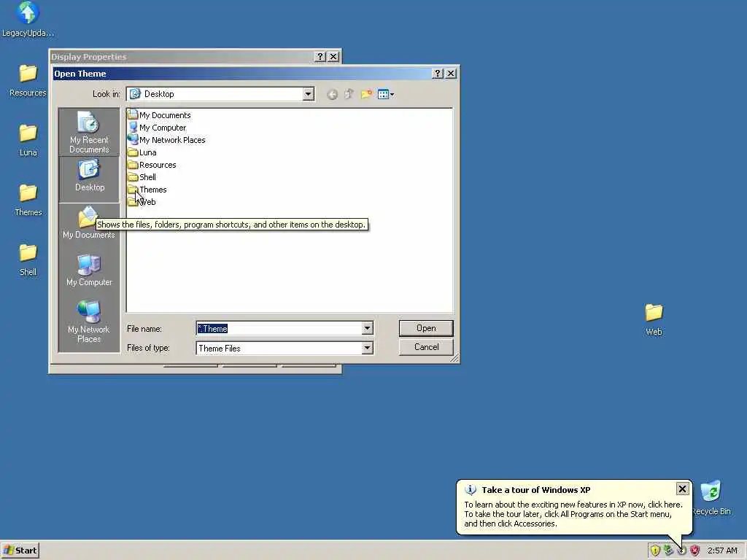Viewport: 747px width, 560px height.
Task: Select the Resources desktop folder
Action: pyautogui.click(x=28, y=80)
